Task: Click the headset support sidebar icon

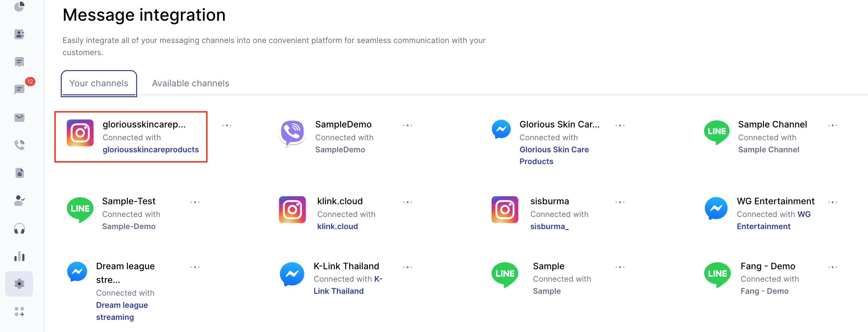Action: coord(19,229)
